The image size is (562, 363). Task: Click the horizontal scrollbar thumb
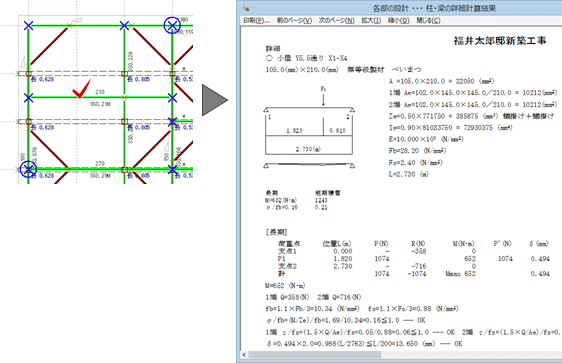pos(315,355)
